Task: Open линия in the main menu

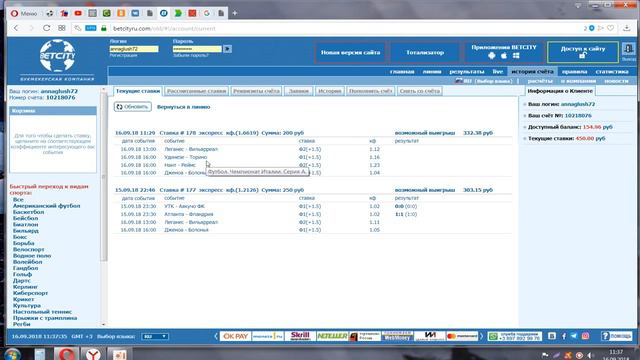Action: click(x=432, y=71)
